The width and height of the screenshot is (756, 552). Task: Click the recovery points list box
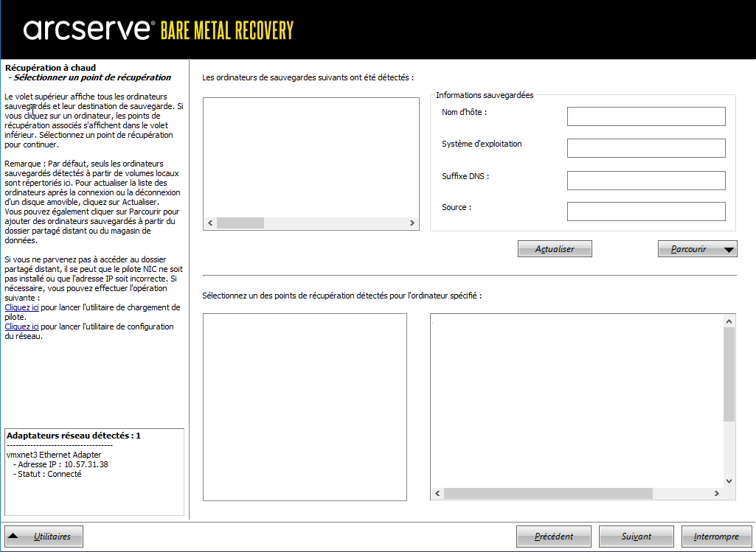click(305, 407)
